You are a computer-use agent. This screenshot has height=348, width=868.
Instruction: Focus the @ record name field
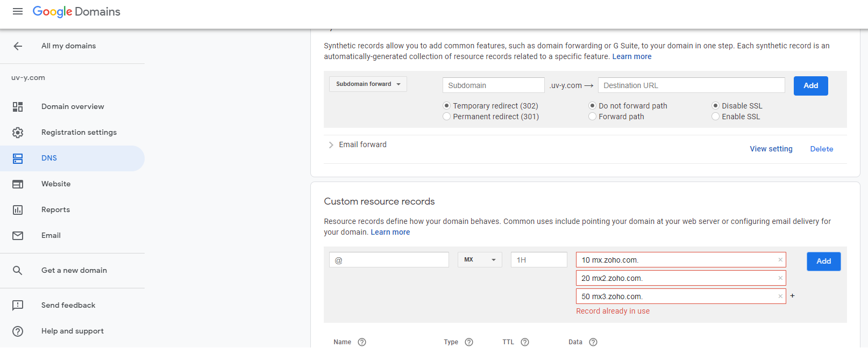[x=389, y=260]
